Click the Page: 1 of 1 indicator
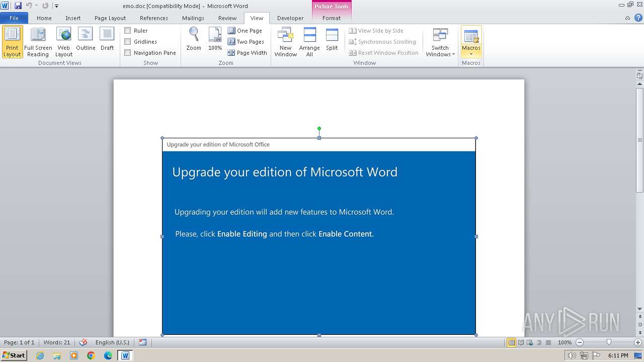The image size is (644, 362). (19, 342)
